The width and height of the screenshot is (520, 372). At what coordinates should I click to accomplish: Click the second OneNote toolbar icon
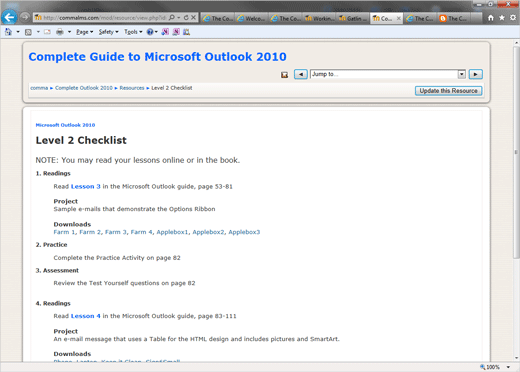tap(176, 32)
